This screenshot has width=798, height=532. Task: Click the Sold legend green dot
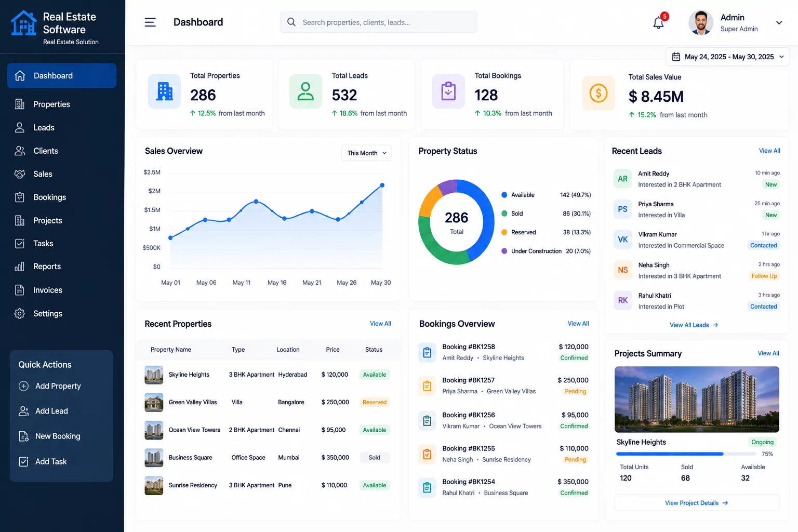pyautogui.click(x=504, y=214)
